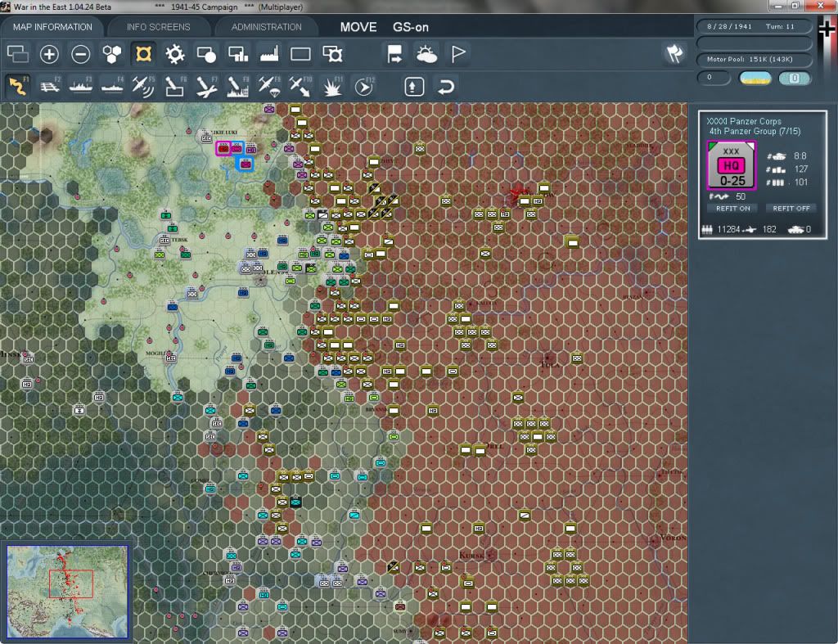Click the tank stat value 8:8
Image resolution: width=838 pixels, height=644 pixels.
click(x=800, y=156)
